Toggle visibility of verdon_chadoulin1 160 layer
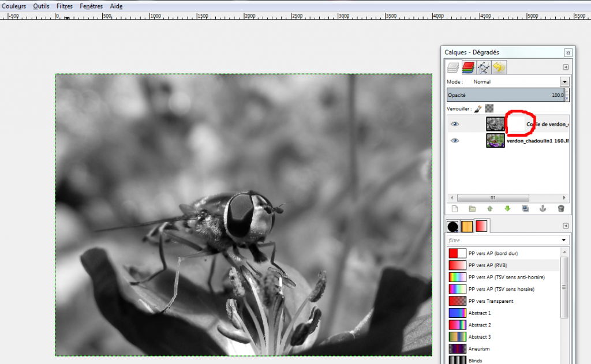Screen dimensions: 591x364 [455, 140]
